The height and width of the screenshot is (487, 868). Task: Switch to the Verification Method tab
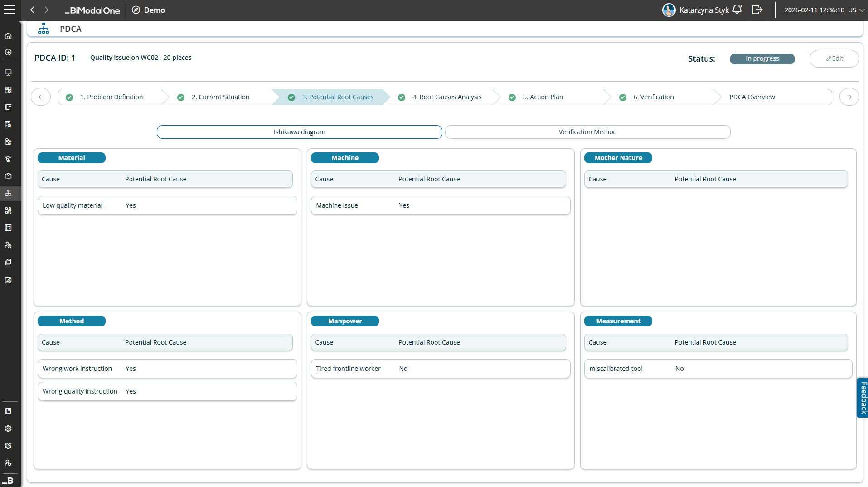587,132
